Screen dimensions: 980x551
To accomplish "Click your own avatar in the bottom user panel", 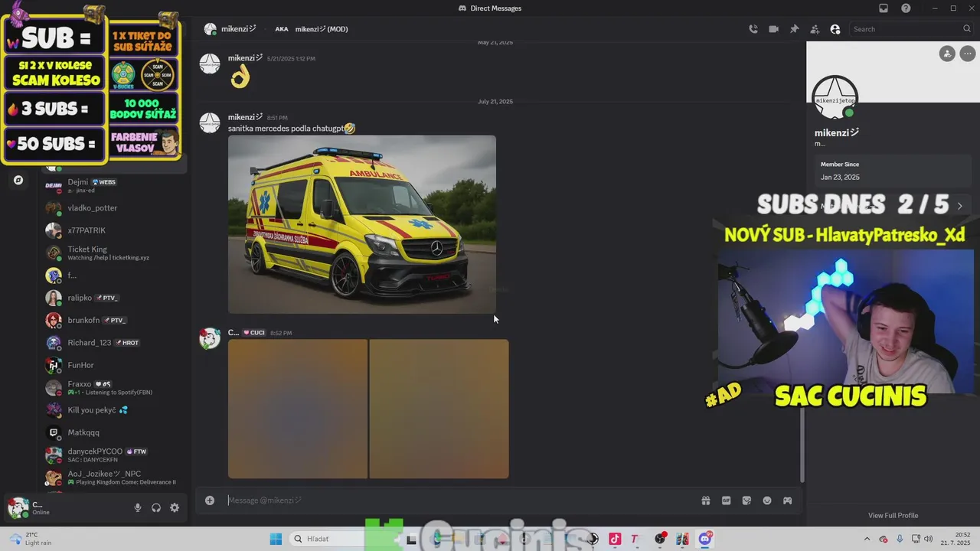I will click(18, 507).
